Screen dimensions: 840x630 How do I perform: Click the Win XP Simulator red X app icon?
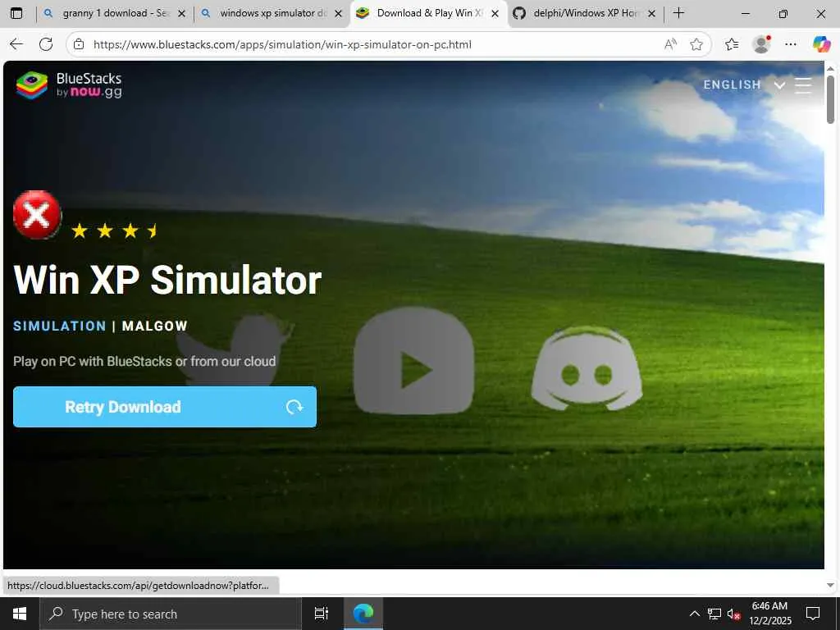coord(37,214)
